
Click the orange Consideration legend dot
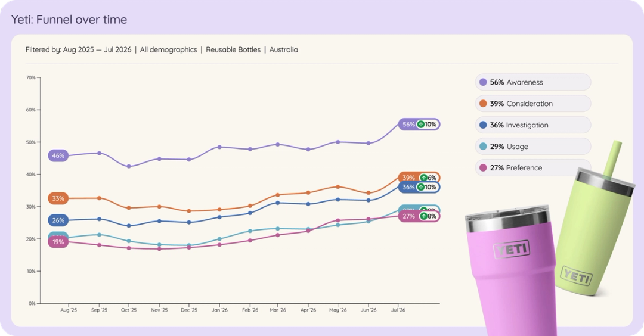483,104
